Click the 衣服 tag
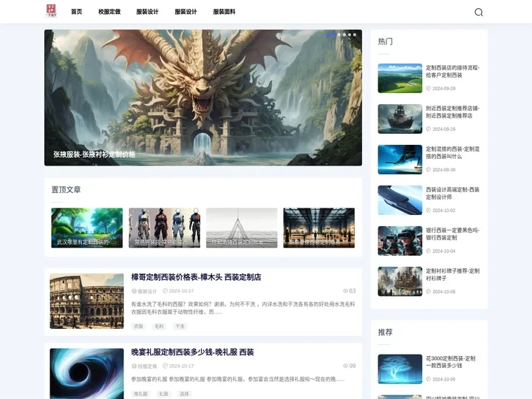The image size is (532, 399). [138, 327]
